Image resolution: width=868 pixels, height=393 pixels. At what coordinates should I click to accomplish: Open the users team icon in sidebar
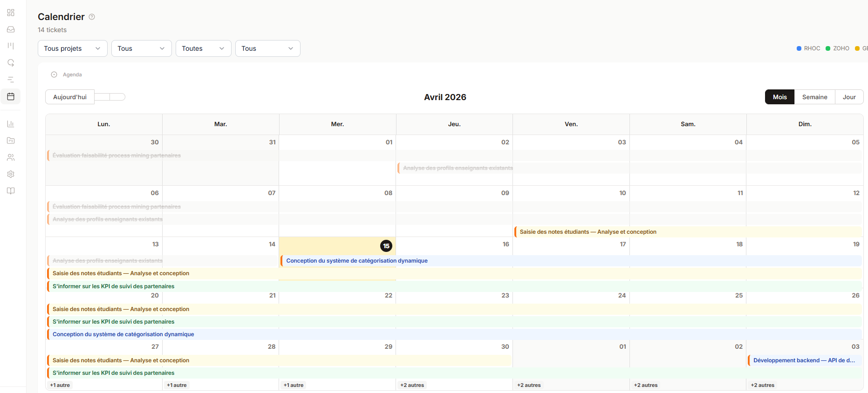tap(11, 157)
